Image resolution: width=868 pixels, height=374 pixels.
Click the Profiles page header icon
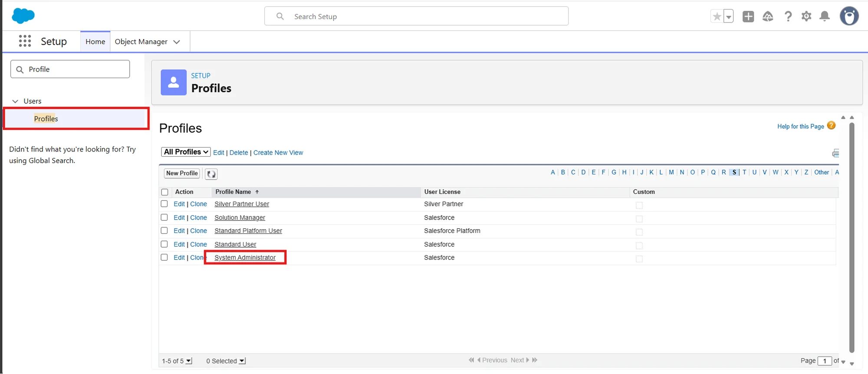174,82
